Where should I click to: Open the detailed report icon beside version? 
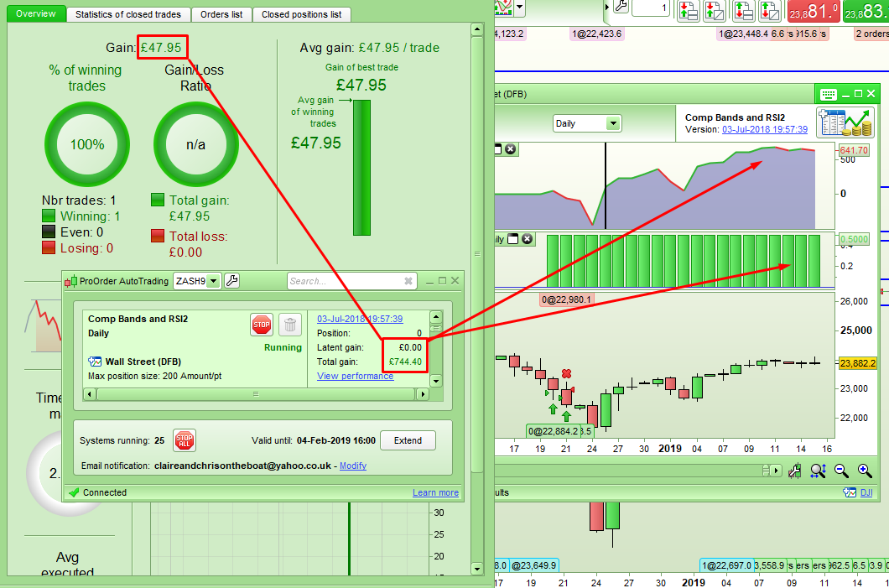pos(845,122)
